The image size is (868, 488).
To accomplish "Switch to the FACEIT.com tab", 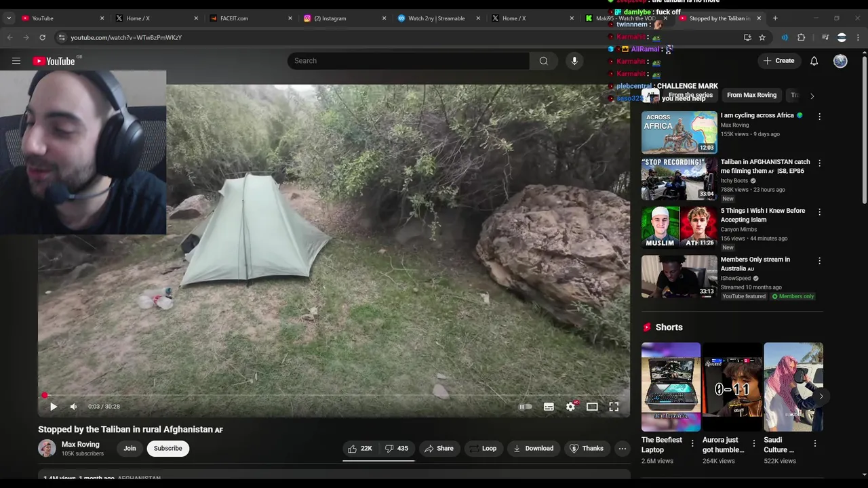I will point(250,18).
